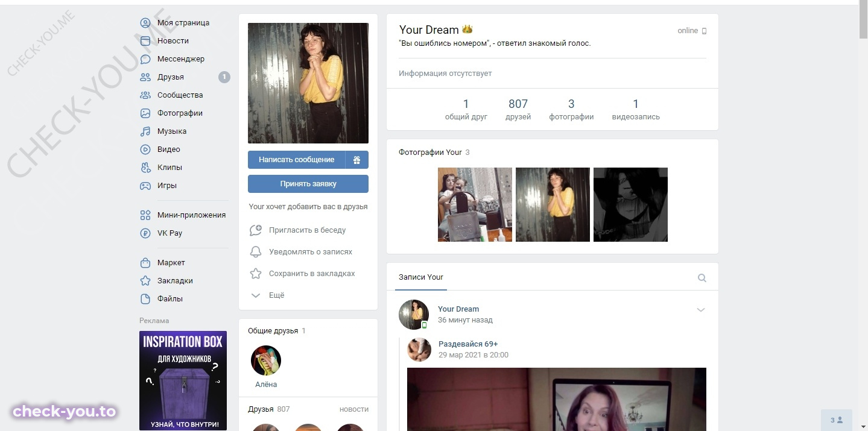The image size is (868, 431).
Task: Open reposted community Раздевайся 69+
Action: [468, 344]
